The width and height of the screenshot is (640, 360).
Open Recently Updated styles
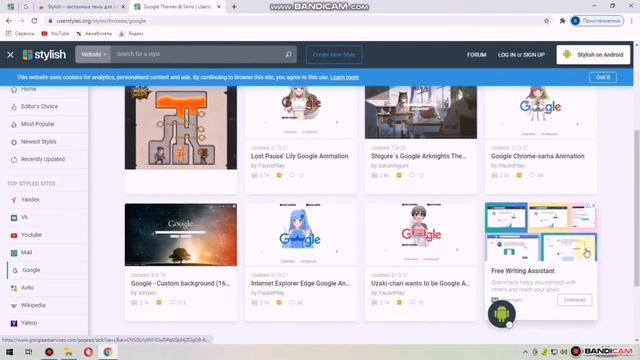coord(42,159)
